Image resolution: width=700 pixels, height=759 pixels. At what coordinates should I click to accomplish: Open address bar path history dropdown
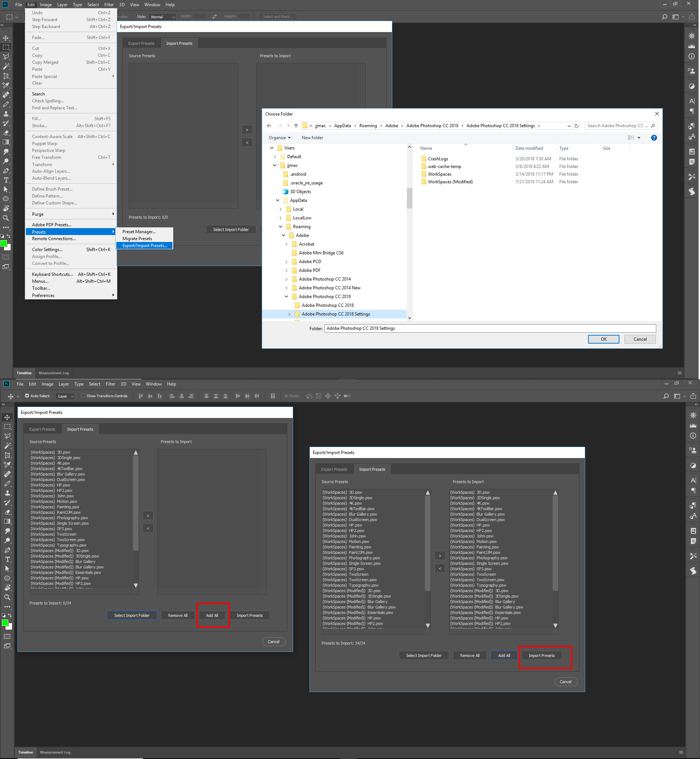[568, 126]
